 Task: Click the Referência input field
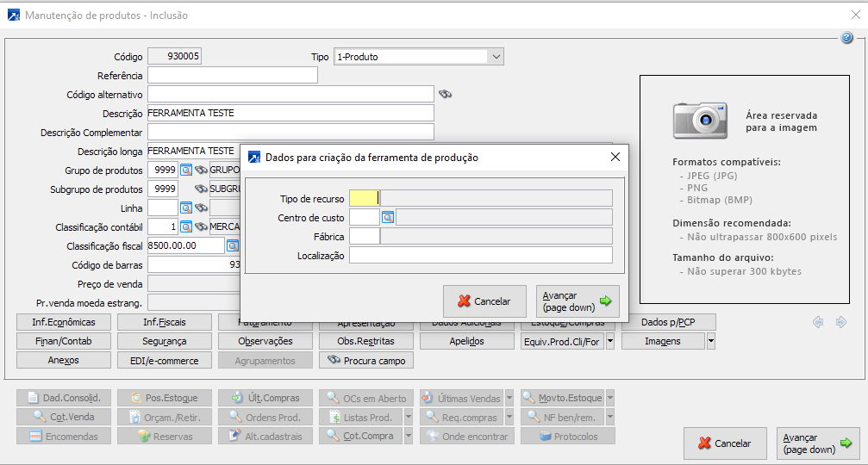pos(233,75)
